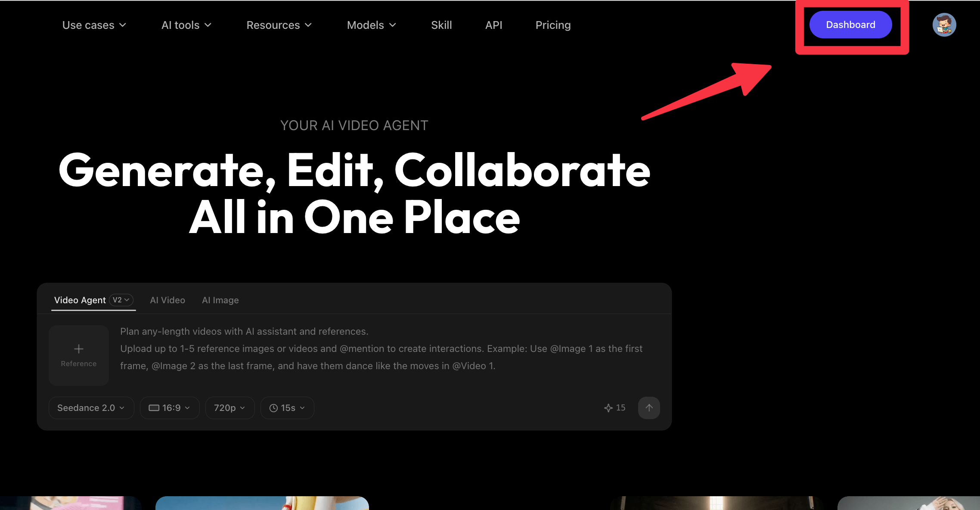Open the Seedance 2.0 model dropdown
The width and height of the screenshot is (980, 510).
tap(91, 408)
